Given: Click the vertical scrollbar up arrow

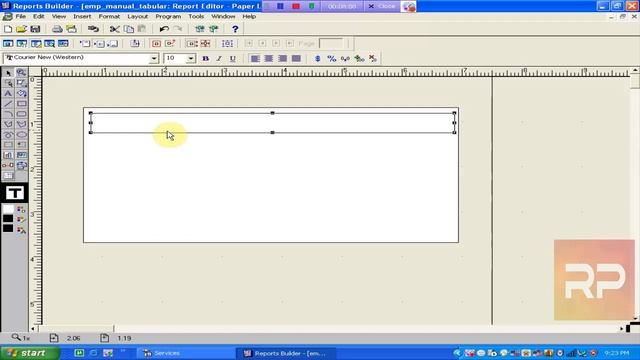Looking at the screenshot, I should [x=635, y=71].
